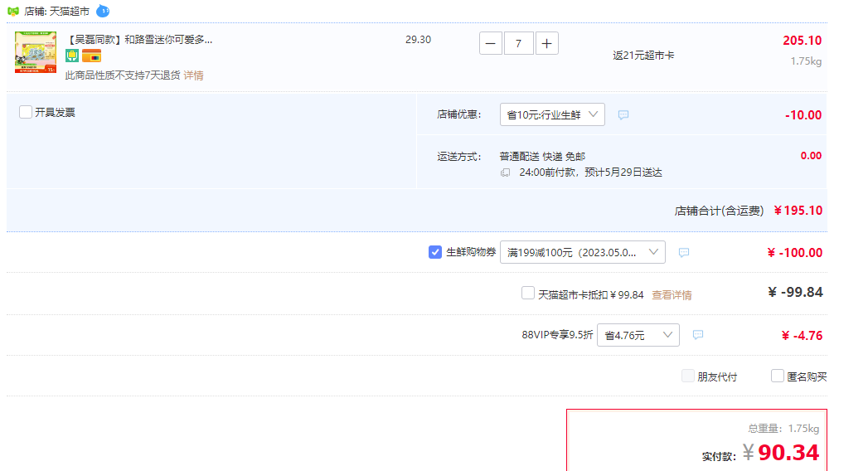Click the unit price 29.30

(418, 40)
